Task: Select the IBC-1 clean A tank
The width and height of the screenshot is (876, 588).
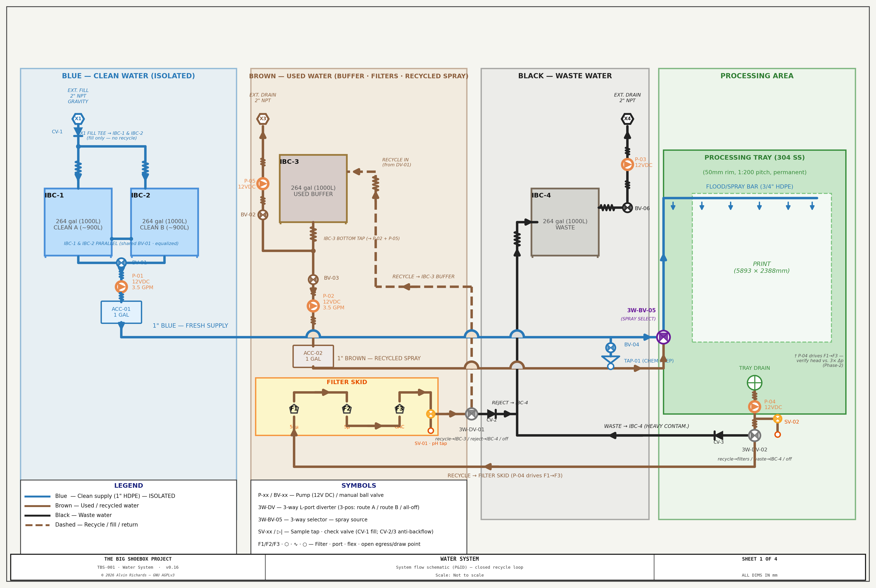Action: [78, 222]
